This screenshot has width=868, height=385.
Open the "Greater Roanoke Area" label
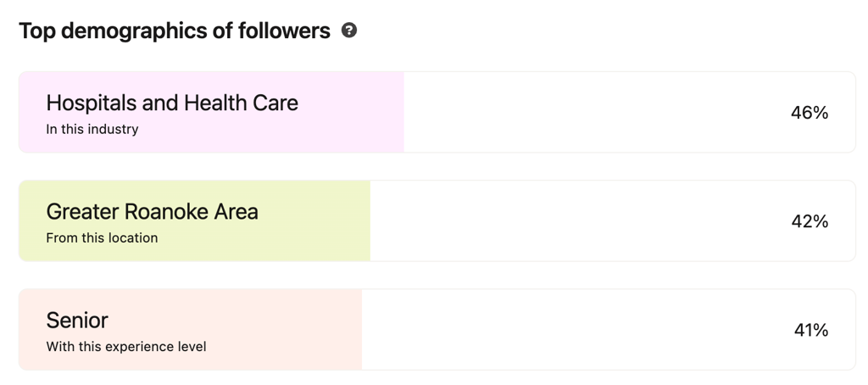click(152, 211)
